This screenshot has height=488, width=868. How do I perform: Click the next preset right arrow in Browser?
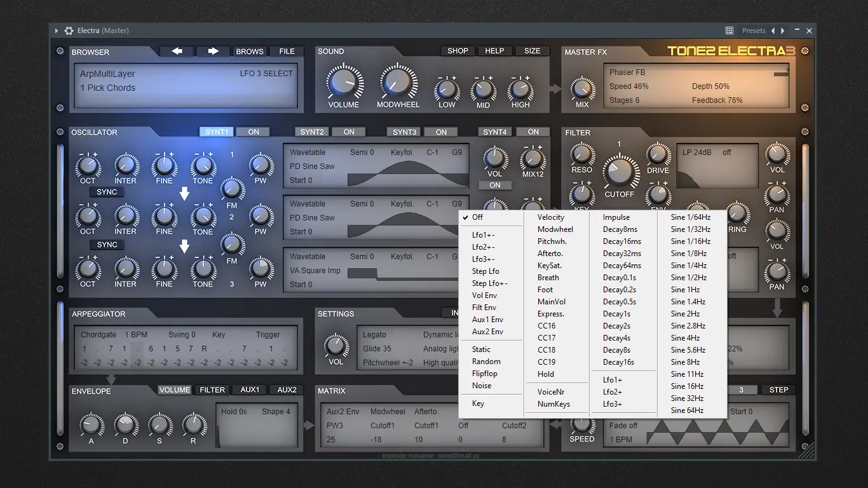point(214,51)
